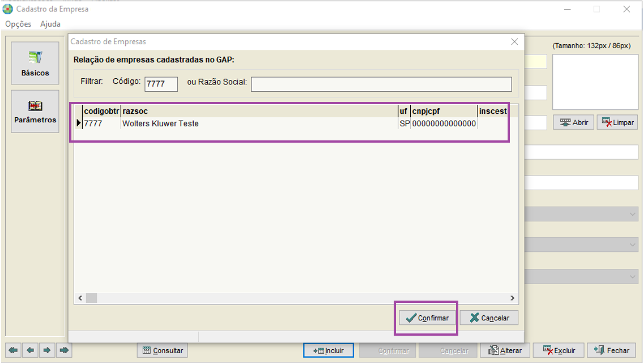Click the horizontal scrollbar thumb
Viewport: 643px width, 364px height.
pyautogui.click(x=91, y=298)
